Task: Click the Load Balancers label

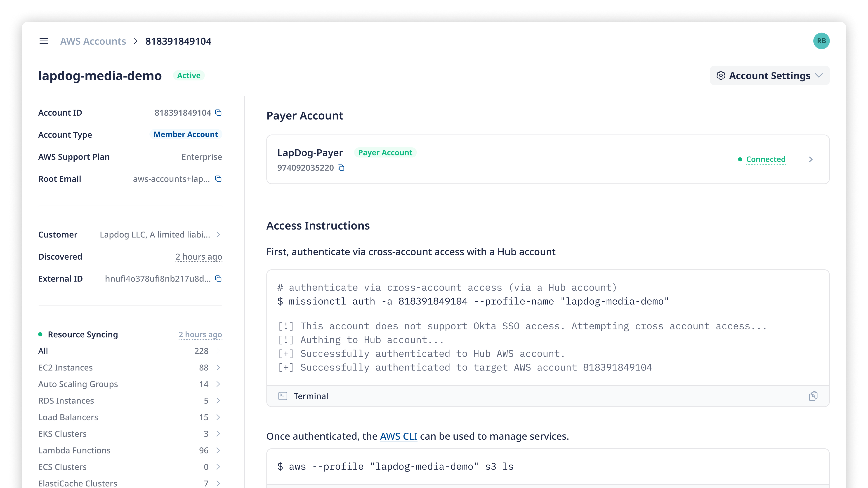Action: (x=68, y=417)
